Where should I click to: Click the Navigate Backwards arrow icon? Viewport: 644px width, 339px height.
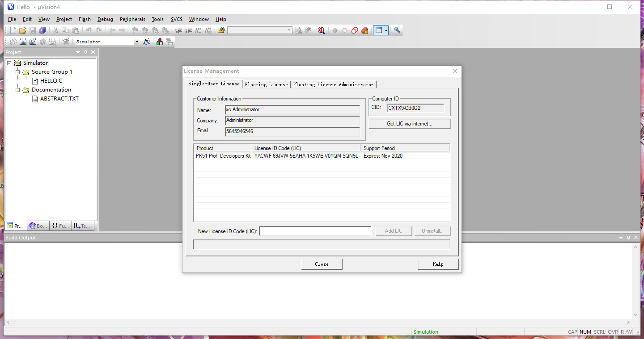pyautogui.click(x=112, y=30)
